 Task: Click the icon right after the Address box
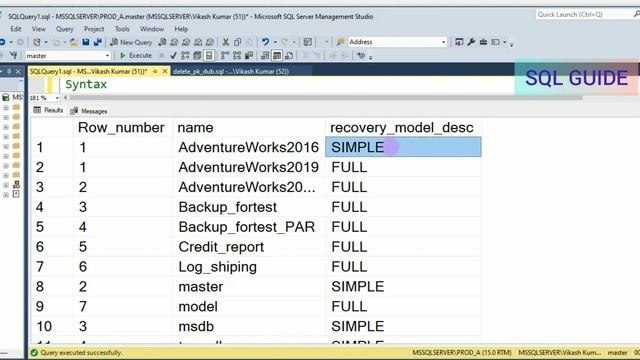coord(459,42)
